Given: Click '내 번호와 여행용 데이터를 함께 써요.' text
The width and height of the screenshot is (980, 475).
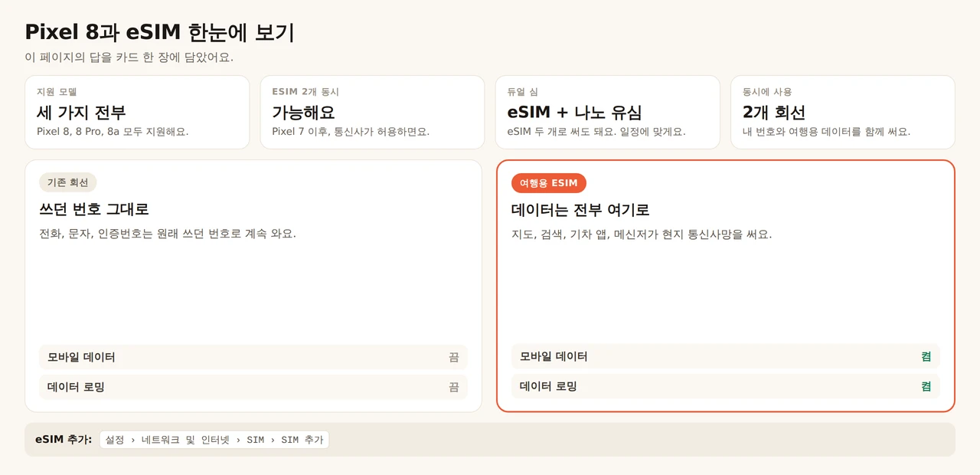Looking at the screenshot, I should (826, 132).
